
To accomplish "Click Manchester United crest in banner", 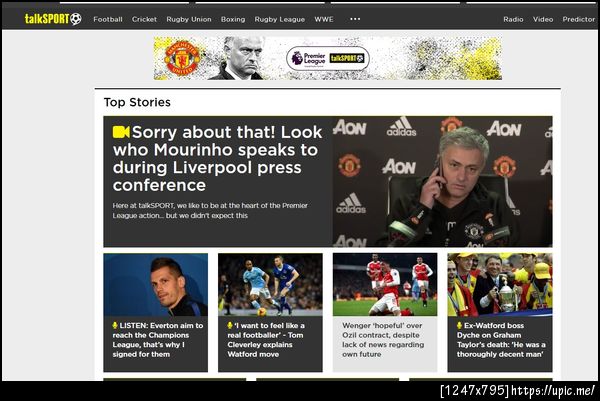I will click(x=182, y=59).
